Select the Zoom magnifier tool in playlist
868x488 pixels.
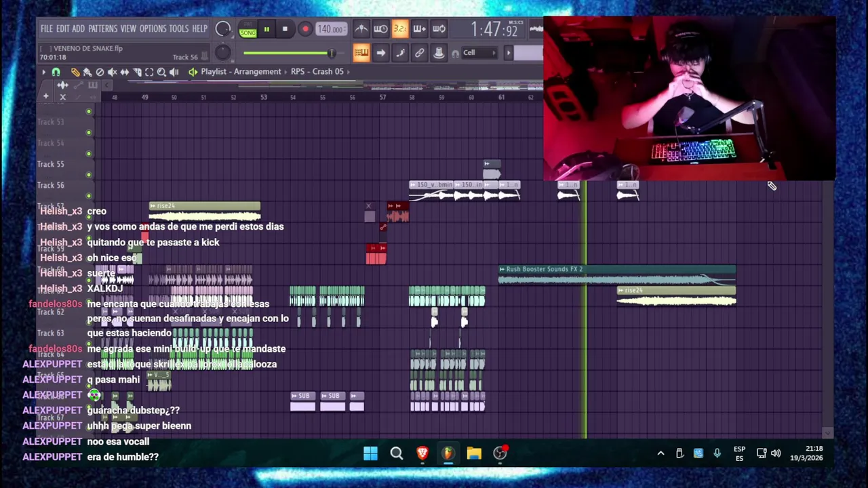161,72
